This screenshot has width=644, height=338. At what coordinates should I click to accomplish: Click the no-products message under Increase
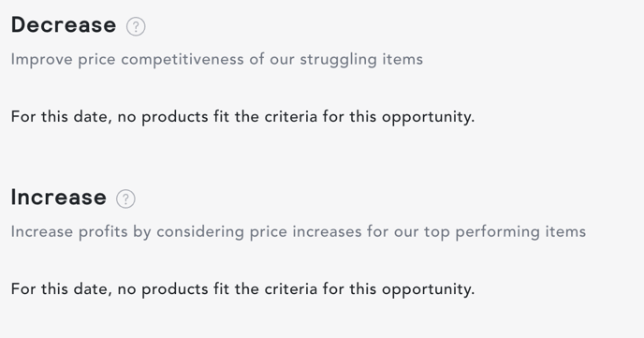click(242, 289)
